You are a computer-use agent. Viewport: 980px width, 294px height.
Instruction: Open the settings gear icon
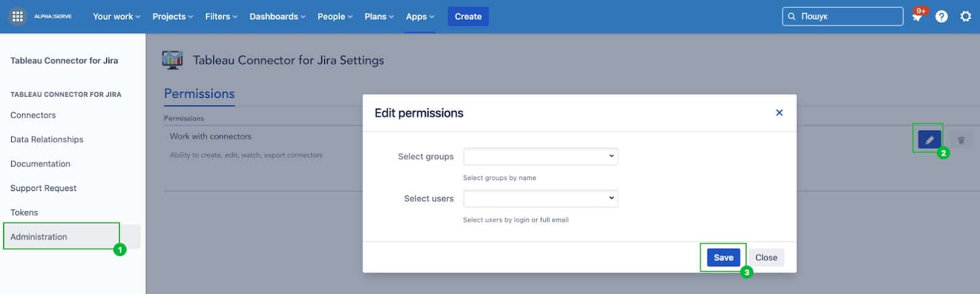965,17
